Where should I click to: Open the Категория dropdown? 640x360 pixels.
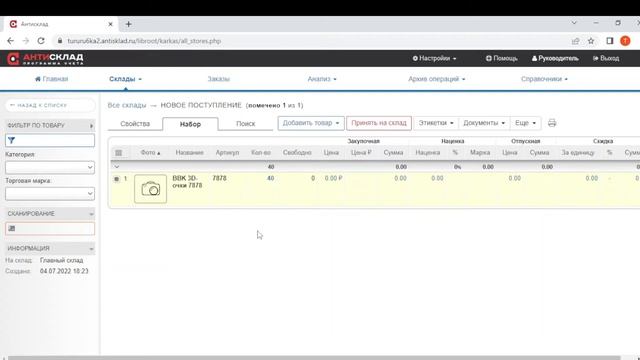[50, 167]
